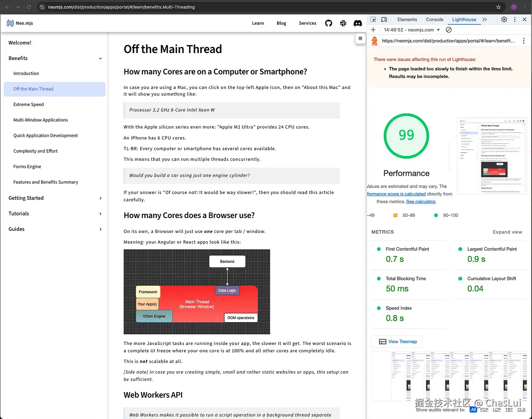Filter audits by LCP
The height and width of the screenshot is (419, 532).
point(497,410)
